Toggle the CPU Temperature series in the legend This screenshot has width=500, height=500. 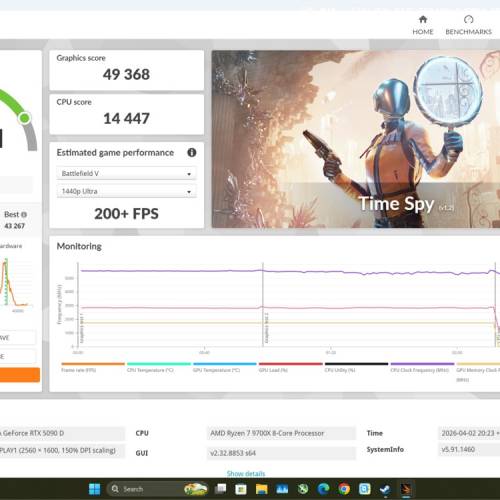click(159, 367)
